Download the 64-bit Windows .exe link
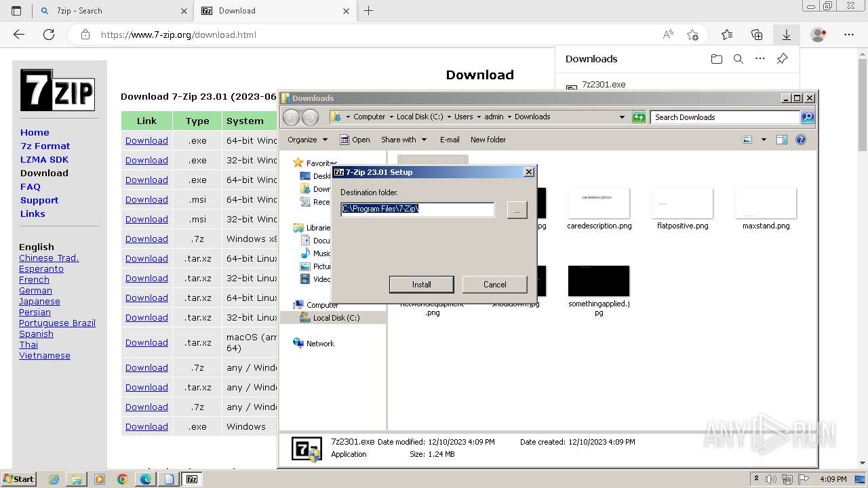The width and height of the screenshot is (868, 488). (x=146, y=140)
